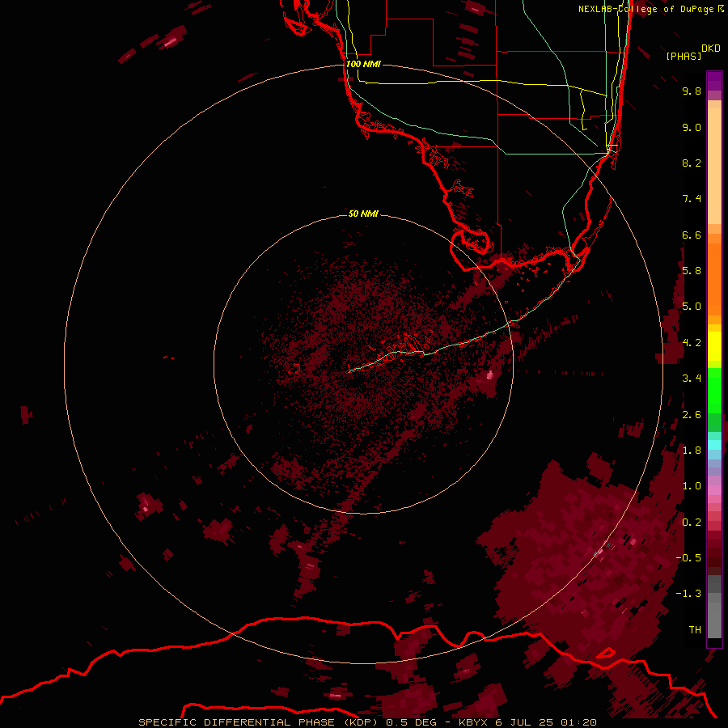Click the 5.0 value on the color scale
This screenshot has width=728, height=728.
click(692, 307)
